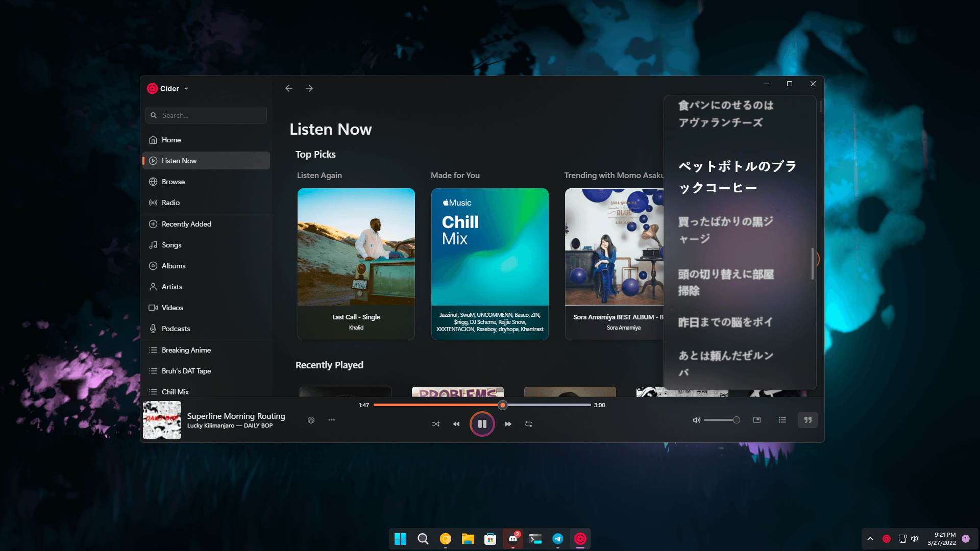Open Browse in the sidebar
The image size is (980, 551).
(174, 182)
